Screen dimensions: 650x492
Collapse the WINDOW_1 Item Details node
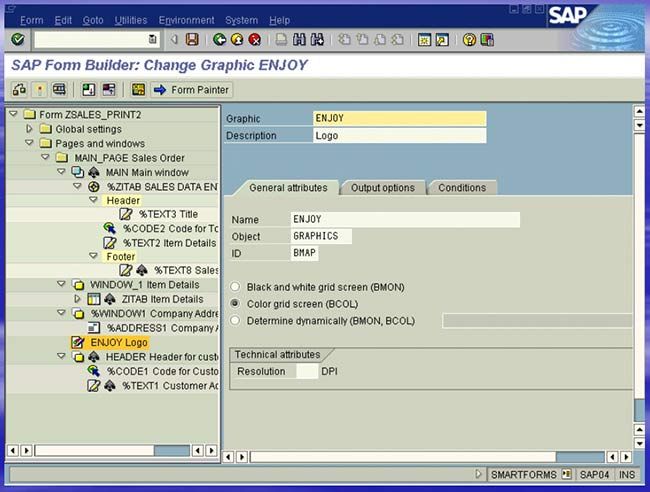point(61,284)
